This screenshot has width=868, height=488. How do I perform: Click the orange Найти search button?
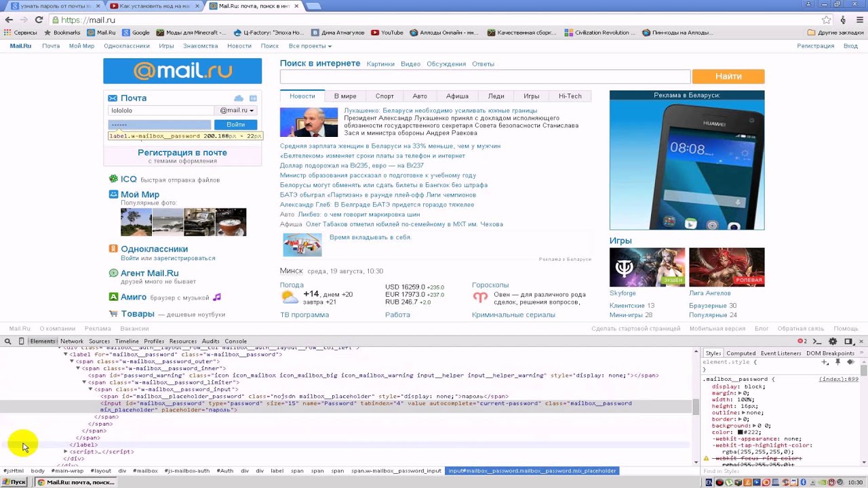click(728, 77)
